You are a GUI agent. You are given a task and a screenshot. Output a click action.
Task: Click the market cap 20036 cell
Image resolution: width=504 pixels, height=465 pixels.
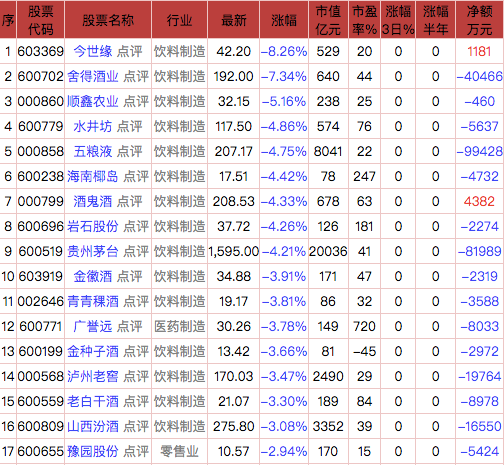pos(328,251)
